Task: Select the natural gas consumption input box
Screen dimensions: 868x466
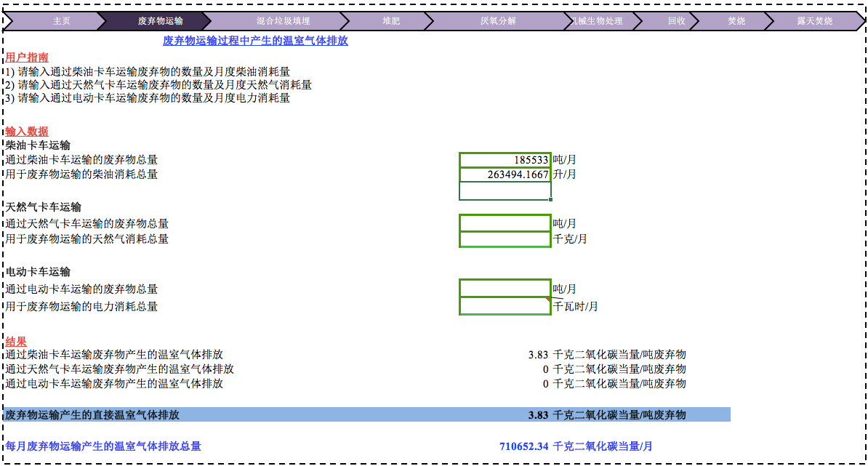Action: (x=505, y=238)
